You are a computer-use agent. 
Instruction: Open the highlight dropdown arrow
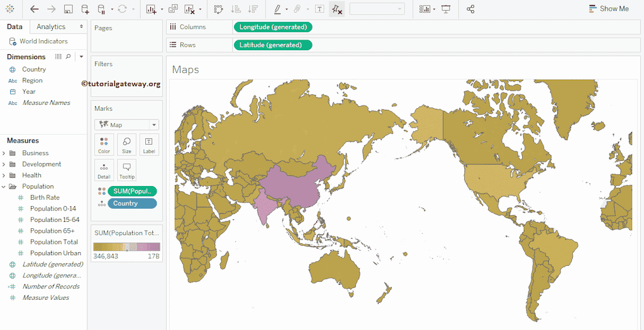point(287,9)
